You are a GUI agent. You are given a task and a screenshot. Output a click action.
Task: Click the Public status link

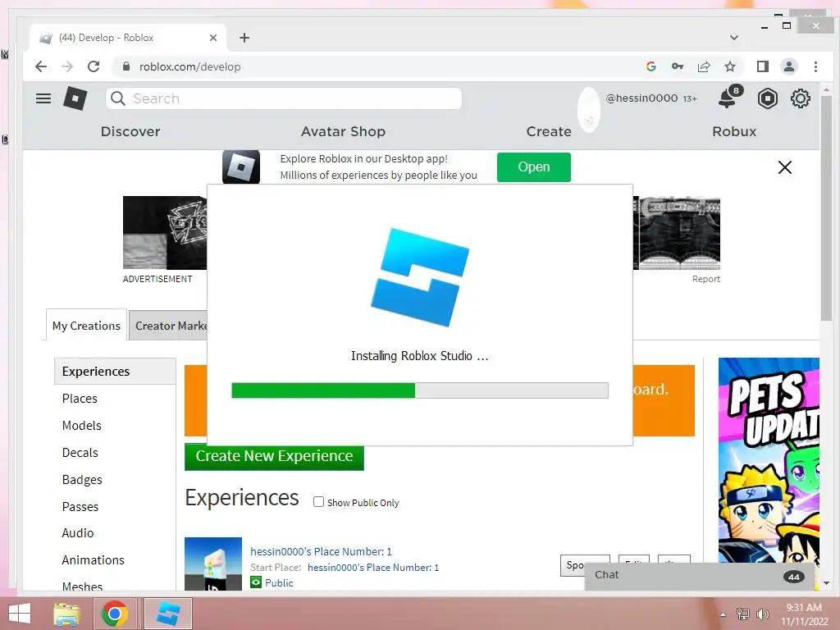click(x=279, y=583)
